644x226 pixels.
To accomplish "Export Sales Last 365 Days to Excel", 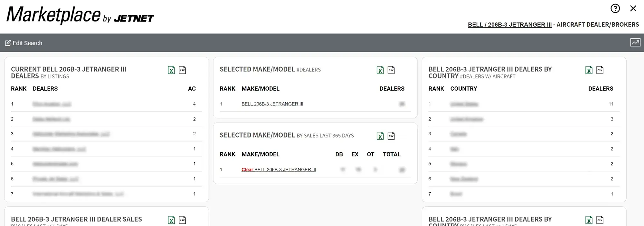I will [x=380, y=136].
